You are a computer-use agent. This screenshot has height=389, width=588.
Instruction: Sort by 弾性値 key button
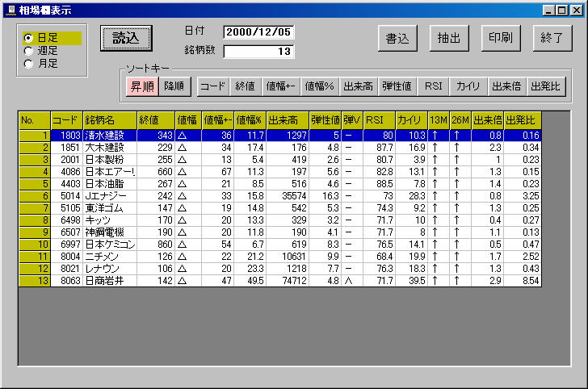pos(397,86)
